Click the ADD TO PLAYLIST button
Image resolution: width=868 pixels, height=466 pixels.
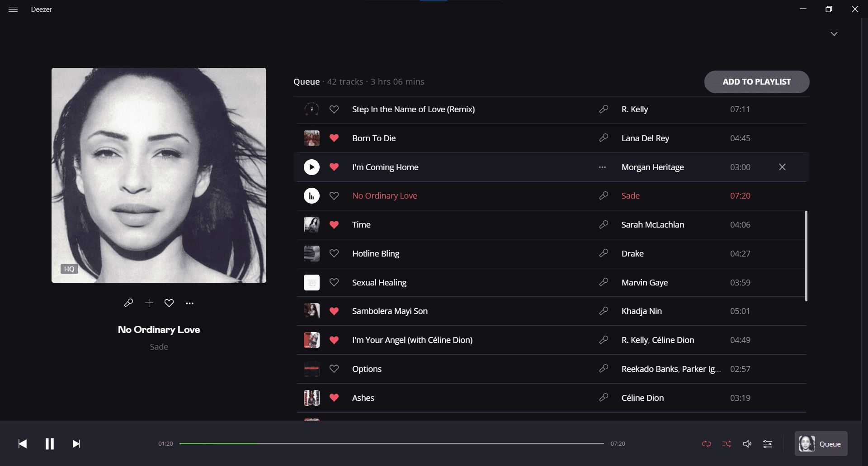pos(757,82)
